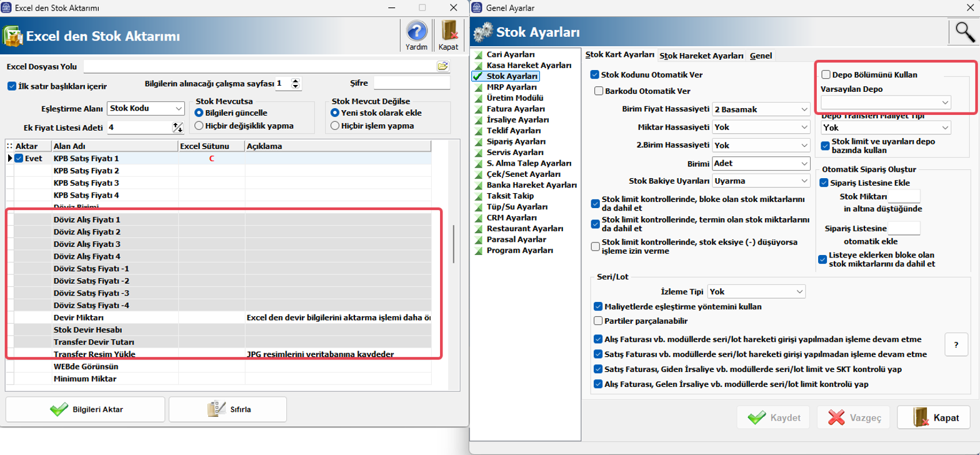Open Program Ayarları settings
The image size is (980, 455).
coord(519,251)
